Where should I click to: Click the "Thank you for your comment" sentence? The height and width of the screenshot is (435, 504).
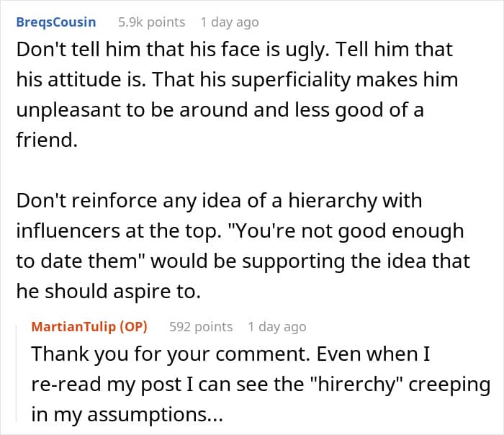tap(171, 354)
